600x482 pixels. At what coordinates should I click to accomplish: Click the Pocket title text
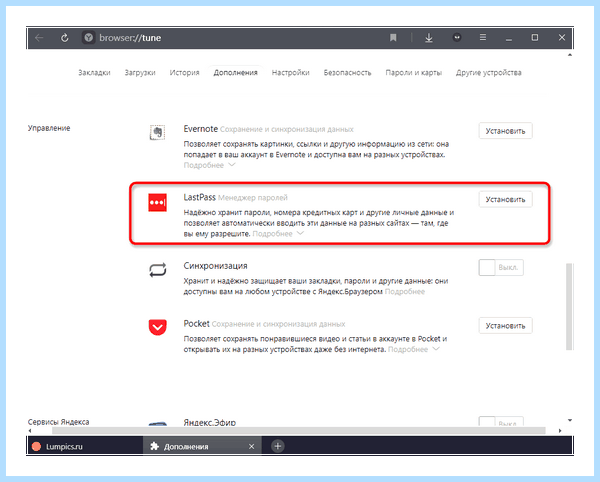196,324
